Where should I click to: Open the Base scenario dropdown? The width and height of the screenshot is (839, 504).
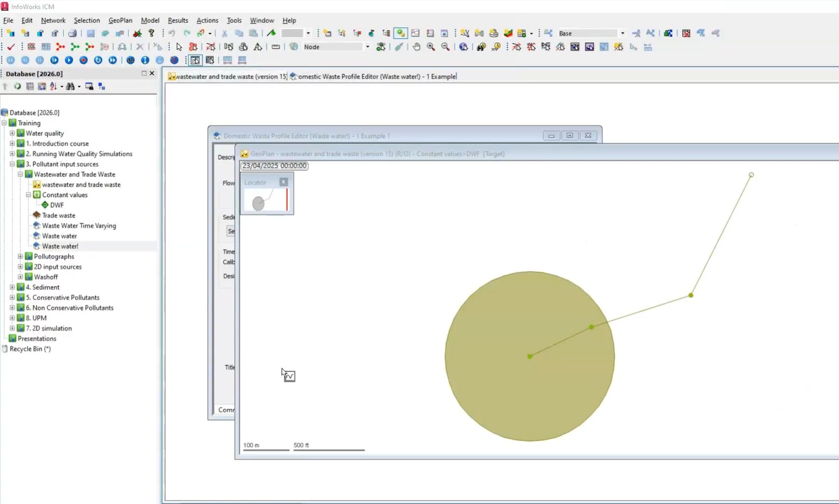point(622,33)
